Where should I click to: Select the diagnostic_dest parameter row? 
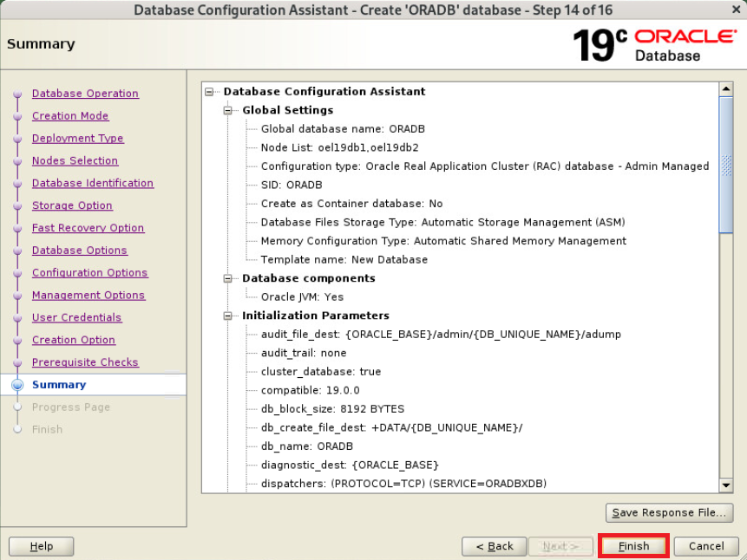pyautogui.click(x=350, y=465)
